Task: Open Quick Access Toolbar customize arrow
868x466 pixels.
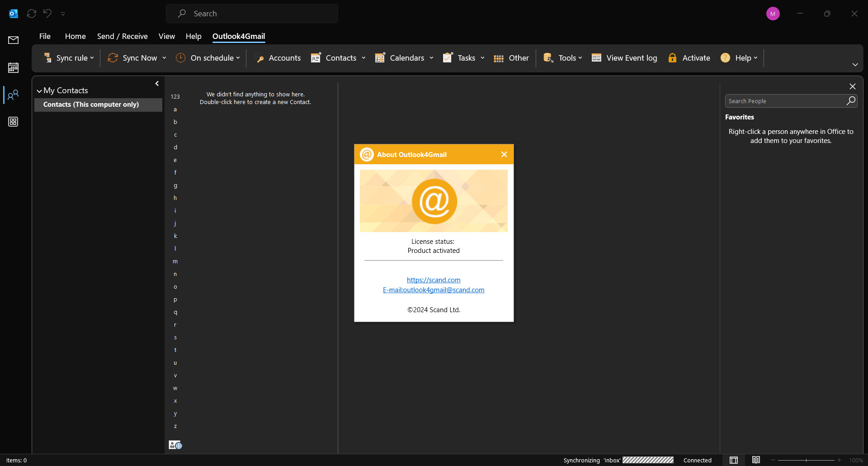Action: (x=63, y=14)
